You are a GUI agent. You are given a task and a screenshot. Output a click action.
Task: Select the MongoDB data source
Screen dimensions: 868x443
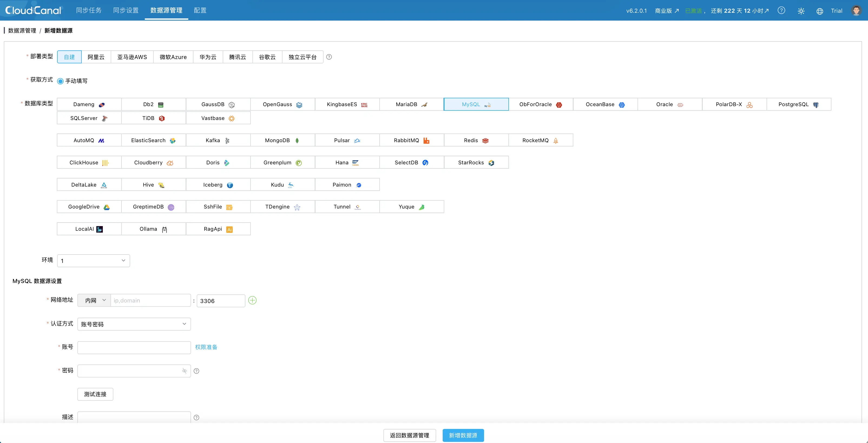282,140
